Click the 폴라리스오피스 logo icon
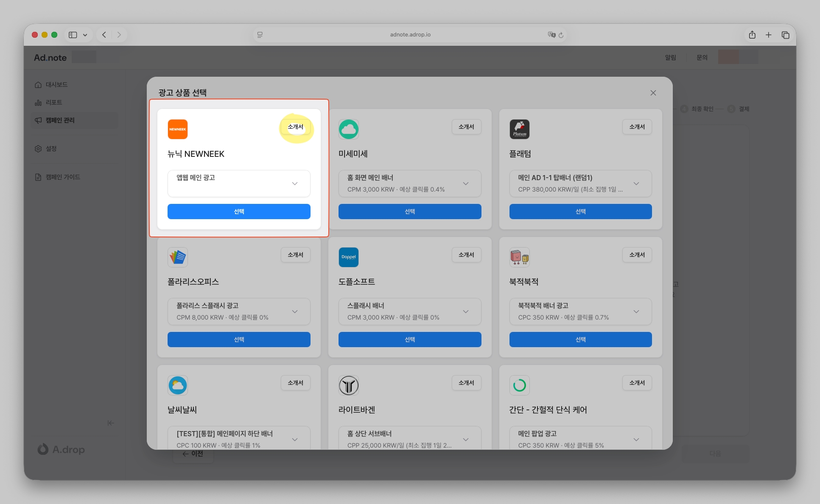 [x=177, y=257]
